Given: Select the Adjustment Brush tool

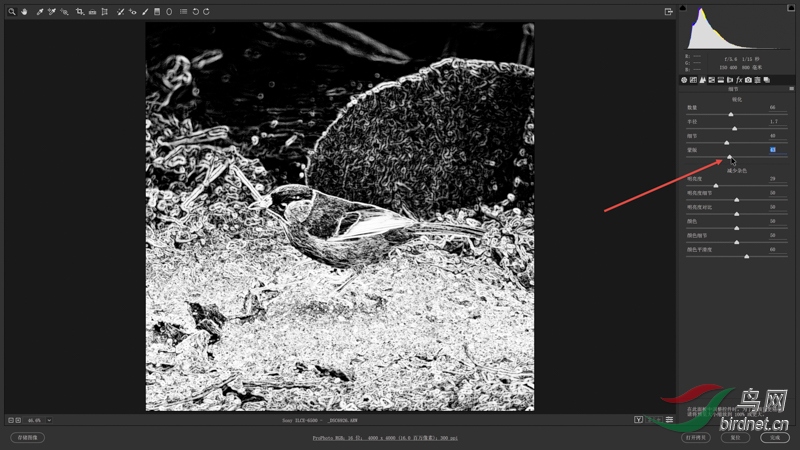Looking at the screenshot, I should (145, 12).
